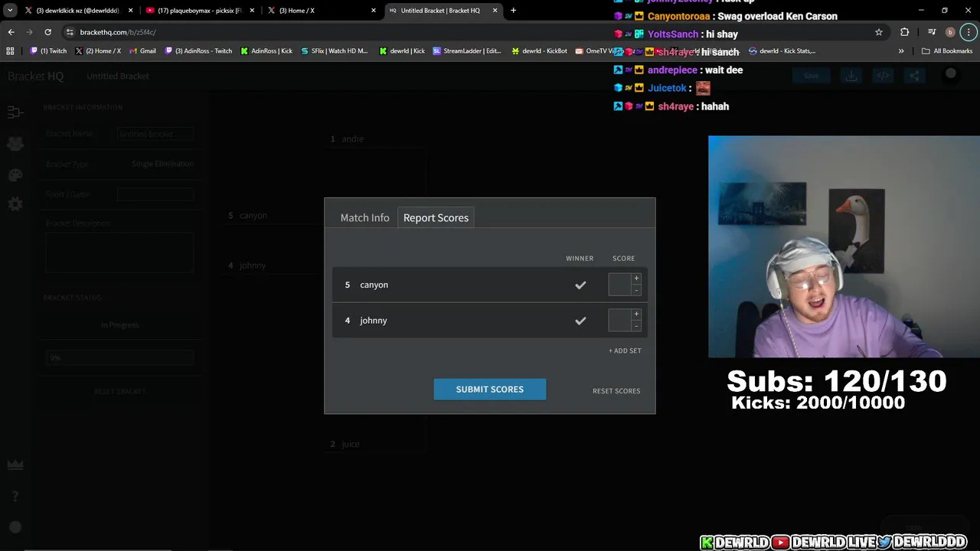The width and height of the screenshot is (980, 551).
Task: Close the Untitled Bracket browser tab
Action: tap(495, 11)
